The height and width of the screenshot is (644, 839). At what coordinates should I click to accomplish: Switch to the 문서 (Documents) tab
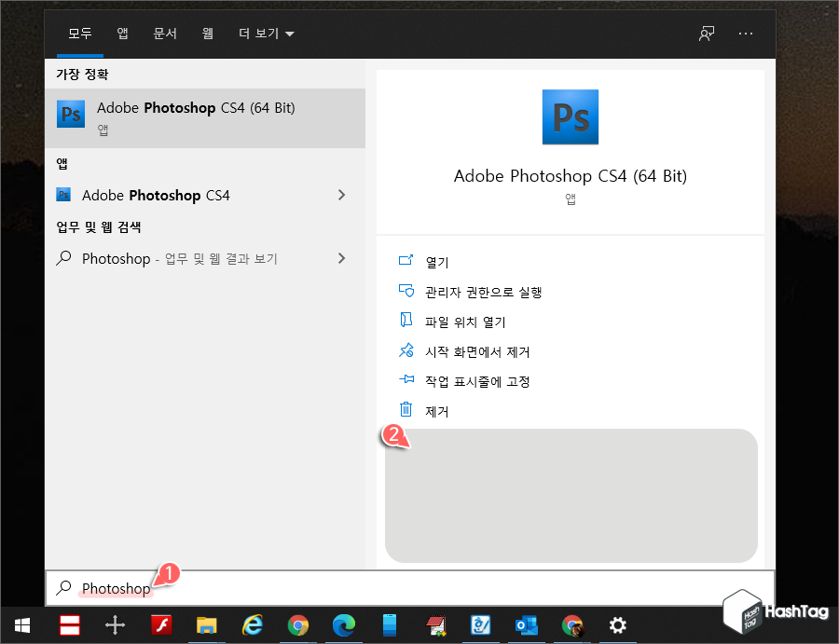pos(165,33)
